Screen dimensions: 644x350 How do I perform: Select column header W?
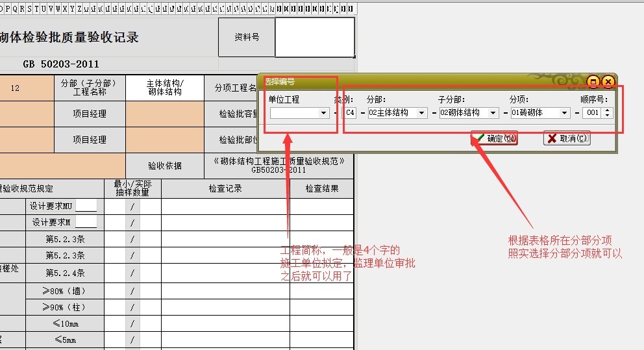[58, 8]
